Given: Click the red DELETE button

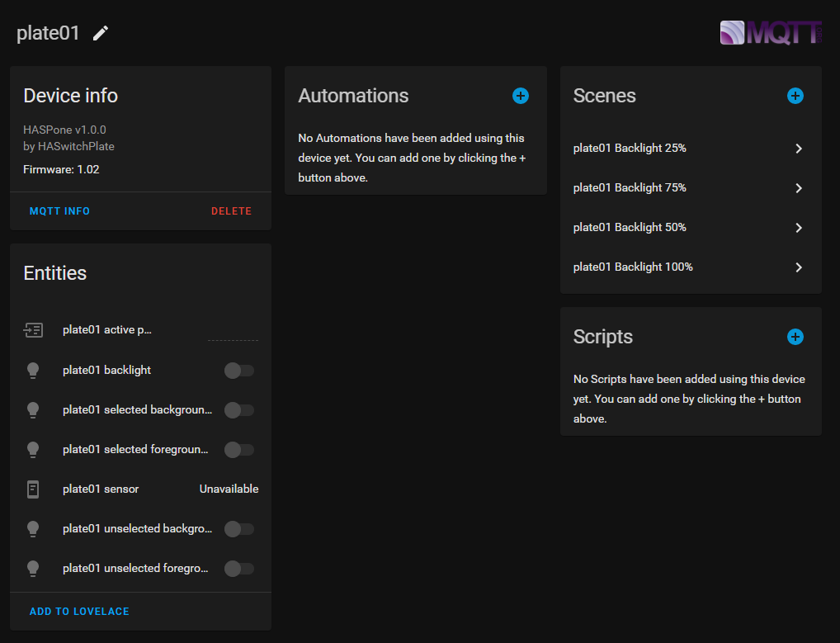Looking at the screenshot, I should pyautogui.click(x=231, y=211).
